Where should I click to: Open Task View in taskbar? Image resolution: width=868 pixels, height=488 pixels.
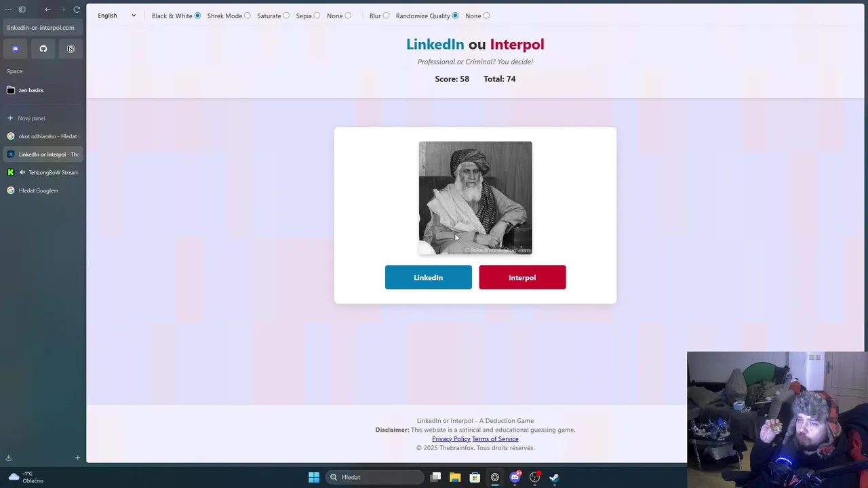coord(436,477)
